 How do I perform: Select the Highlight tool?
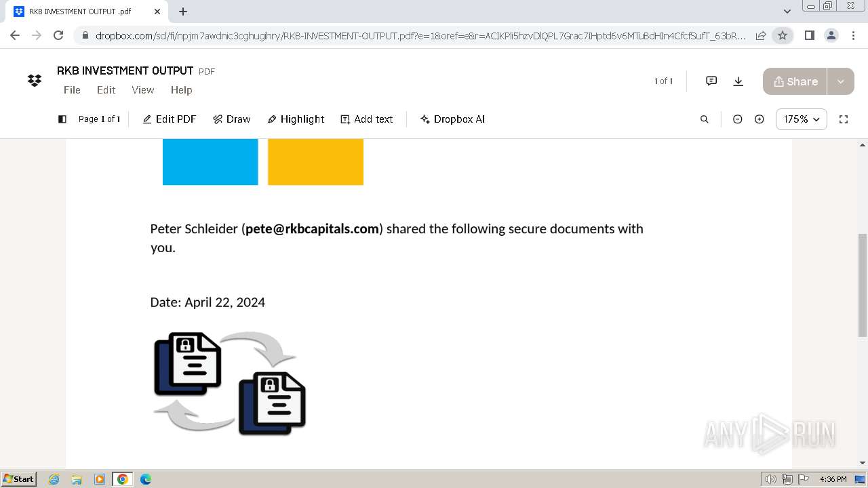[296, 119]
